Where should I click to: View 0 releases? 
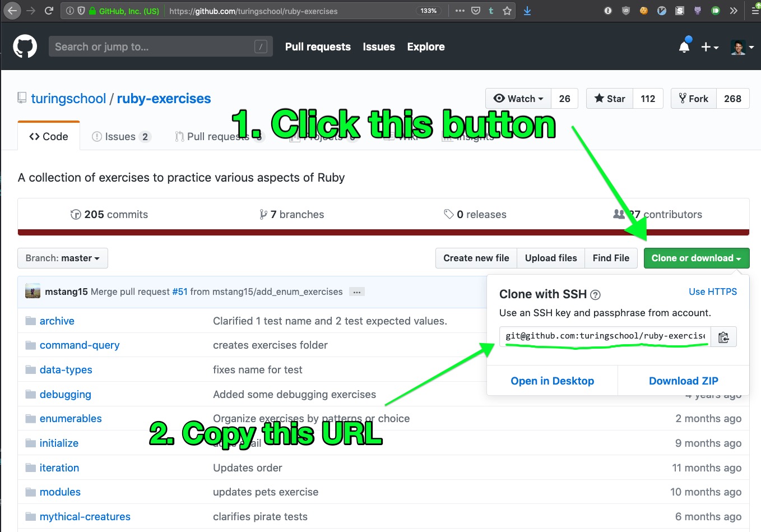[x=475, y=214]
